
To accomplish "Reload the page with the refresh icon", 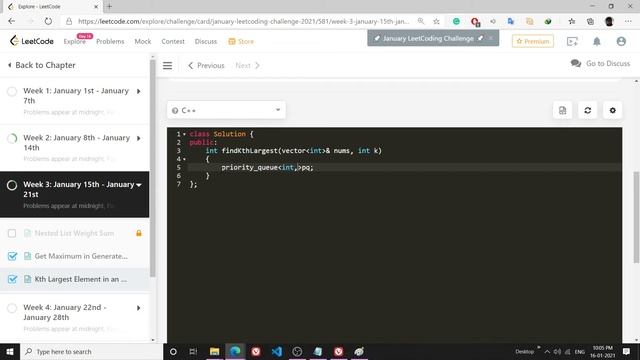I will pos(48,21).
